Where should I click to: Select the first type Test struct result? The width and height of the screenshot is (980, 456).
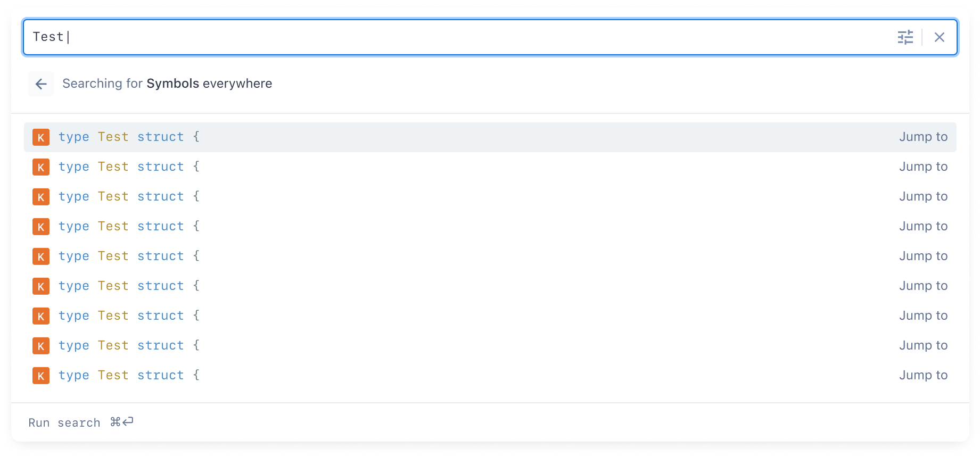point(490,137)
